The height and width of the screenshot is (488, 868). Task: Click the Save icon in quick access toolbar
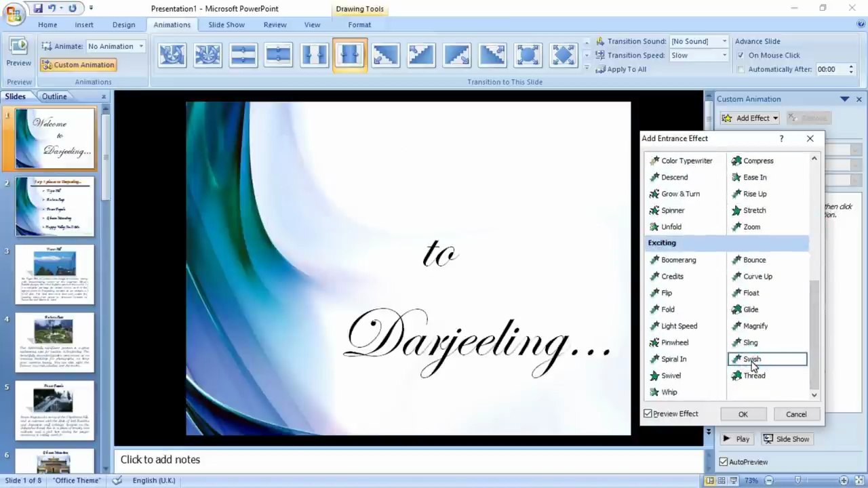coord(37,9)
